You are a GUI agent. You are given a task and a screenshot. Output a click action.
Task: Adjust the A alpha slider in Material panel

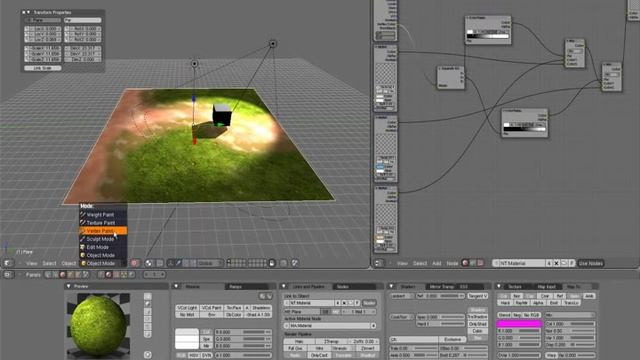(243, 355)
